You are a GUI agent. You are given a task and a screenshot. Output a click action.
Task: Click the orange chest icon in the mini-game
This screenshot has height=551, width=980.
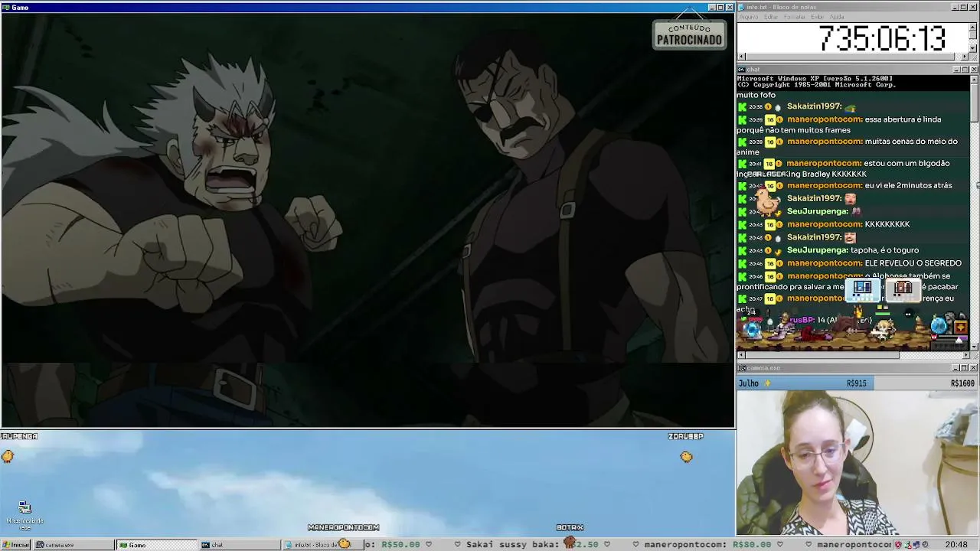(x=960, y=327)
